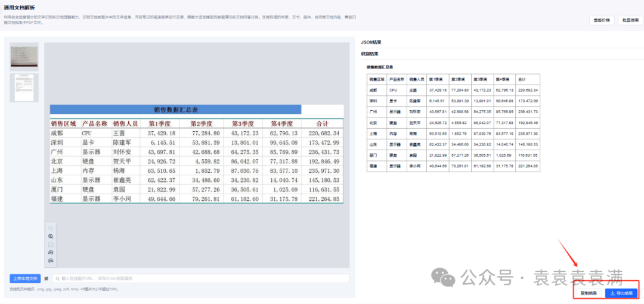Rotate the preview with the upper rotate icon
The image size is (644, 304).
(x=51, y=252)
